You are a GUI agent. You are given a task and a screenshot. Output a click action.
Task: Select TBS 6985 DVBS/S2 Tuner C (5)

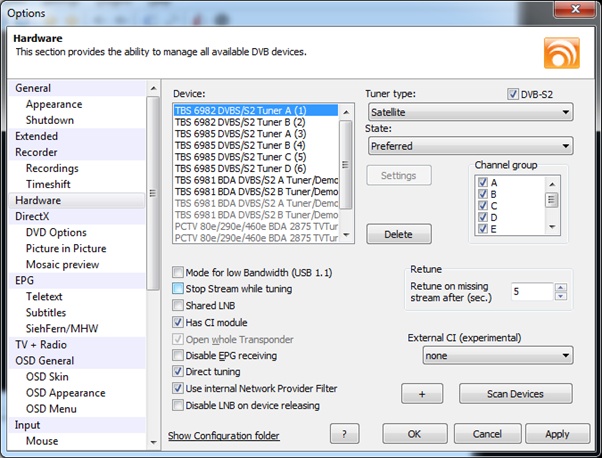point(256,157)
